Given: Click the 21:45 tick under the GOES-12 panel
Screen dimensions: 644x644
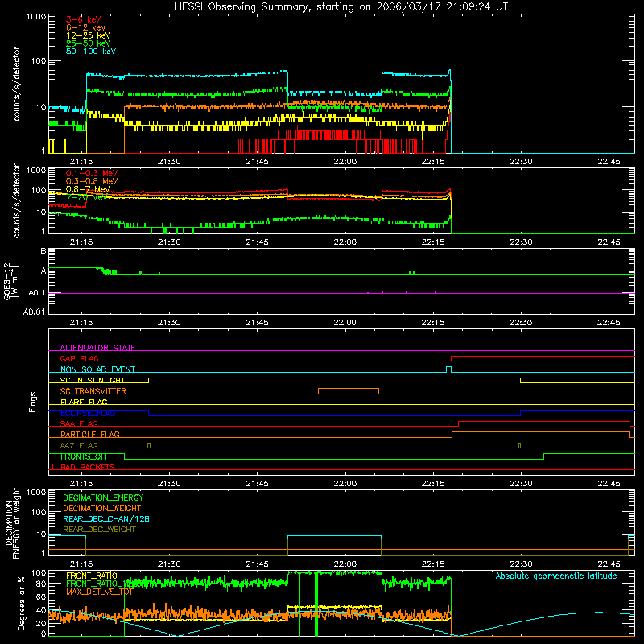Looking at the screenshot, I should coord(257,323).
